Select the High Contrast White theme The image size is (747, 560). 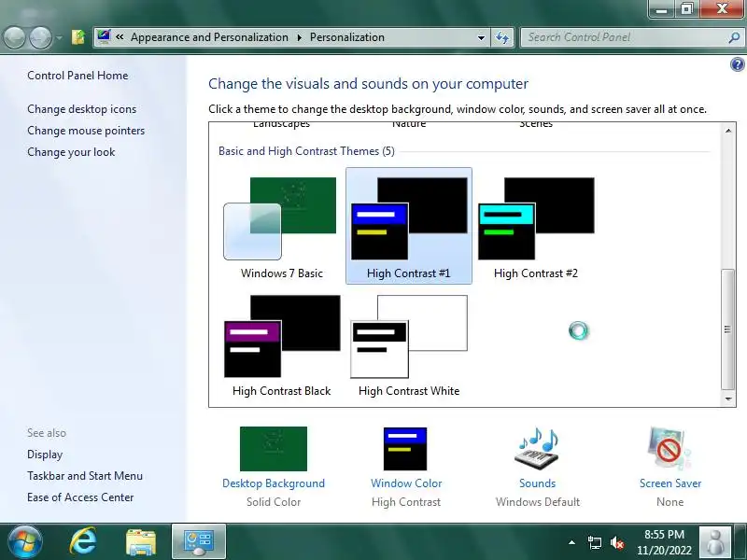pyautogui.click(x=409, y=344)
